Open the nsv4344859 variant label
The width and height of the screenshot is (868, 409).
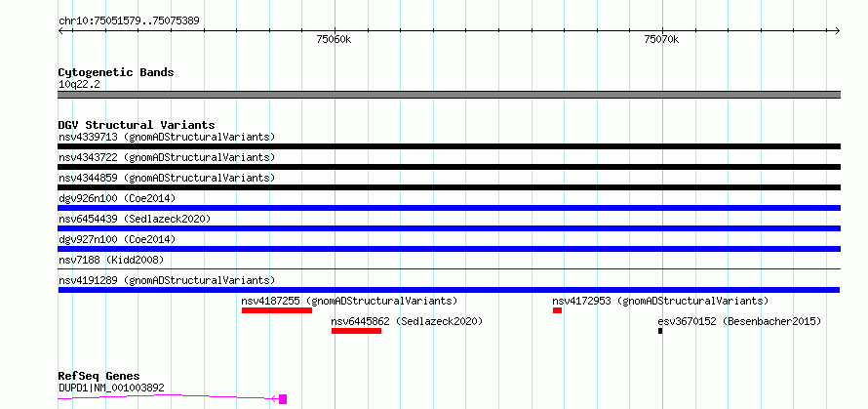click(167, 178)
